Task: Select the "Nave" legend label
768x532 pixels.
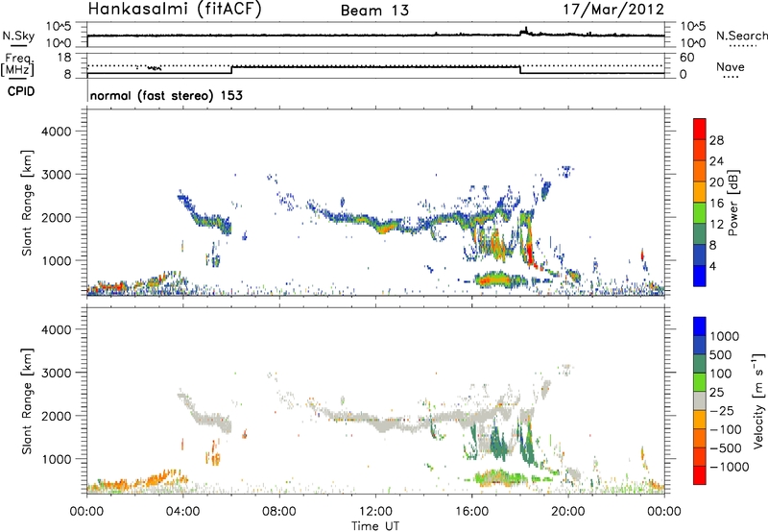Action: (x=731, y=66)
